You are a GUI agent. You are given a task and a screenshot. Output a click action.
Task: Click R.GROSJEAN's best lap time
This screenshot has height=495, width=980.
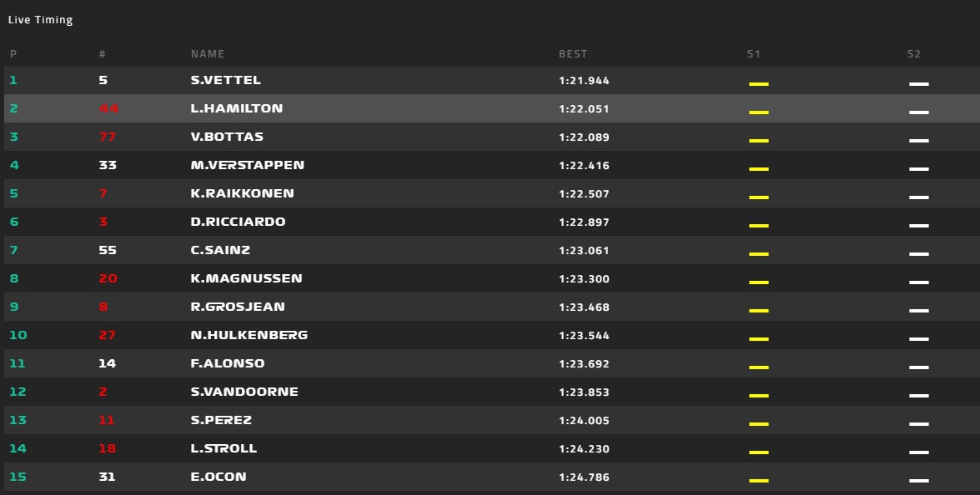tap(584, 307)
